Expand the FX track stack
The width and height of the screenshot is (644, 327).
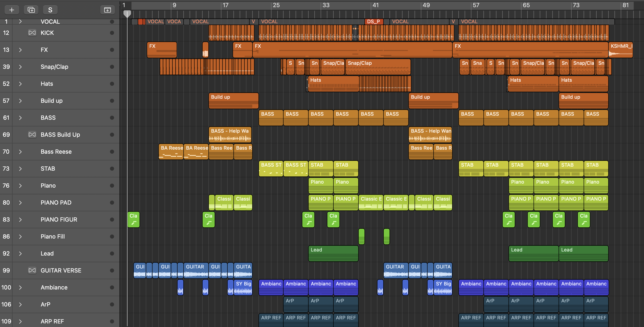click(20, 50)
